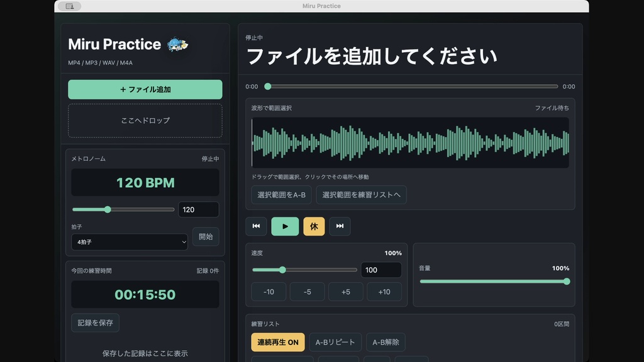Viewport: 644px width, 362px height.
Task: Toggle 連続再生 ON continuous playback
Action: pyautogui.click(x=278, y=343)
